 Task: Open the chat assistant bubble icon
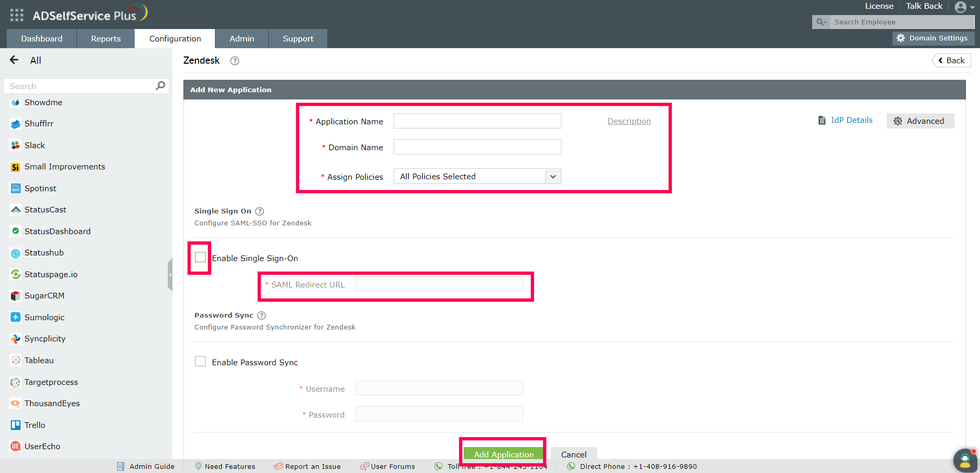pyautogui.click(x=965, y=460)
